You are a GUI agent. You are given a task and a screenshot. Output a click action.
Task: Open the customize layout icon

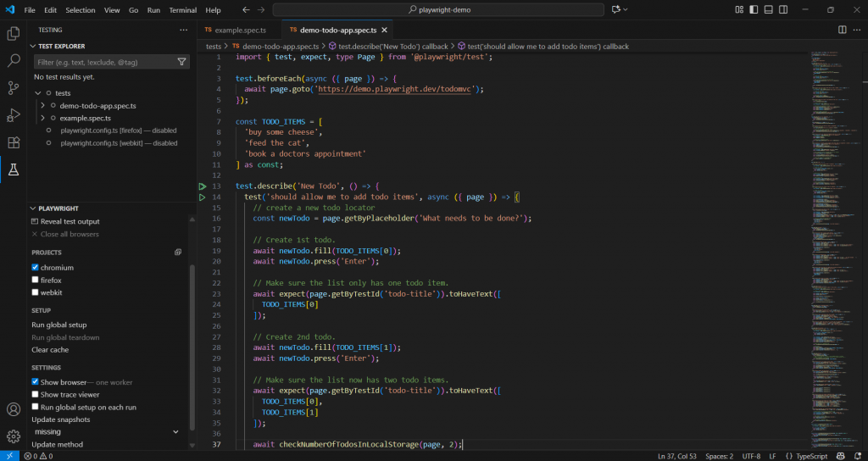pos(739,9)
